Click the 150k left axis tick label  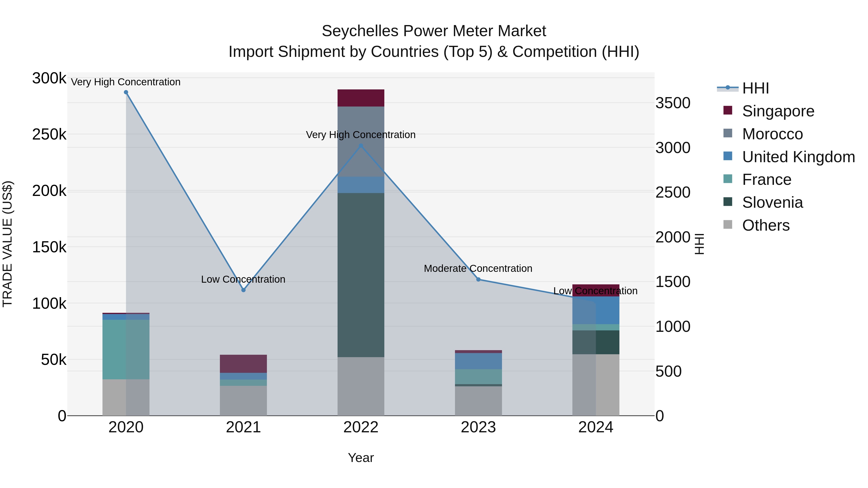49,247
